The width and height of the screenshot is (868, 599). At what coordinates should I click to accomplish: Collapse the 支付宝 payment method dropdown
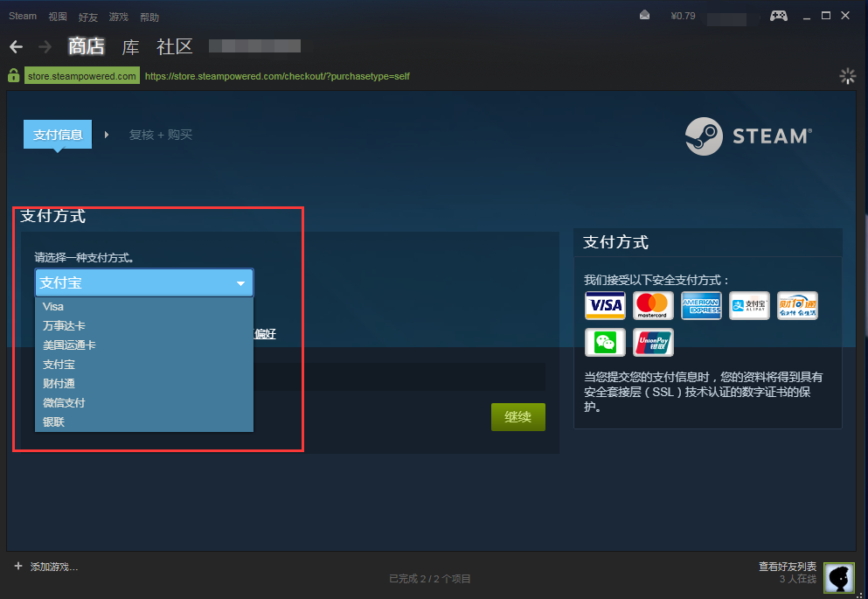[x=144, y=283]
